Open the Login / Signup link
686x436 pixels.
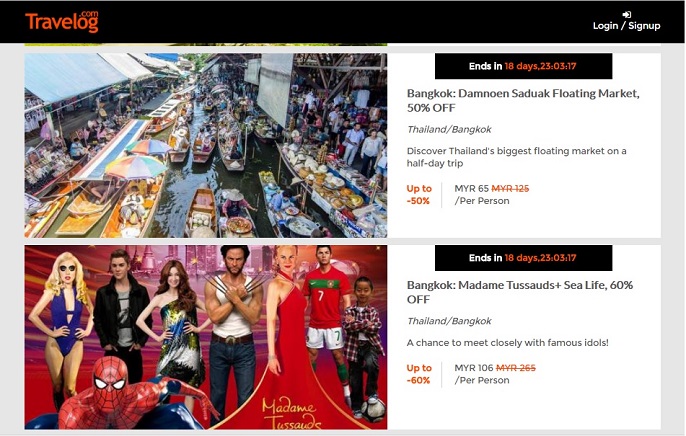[626, 26]
